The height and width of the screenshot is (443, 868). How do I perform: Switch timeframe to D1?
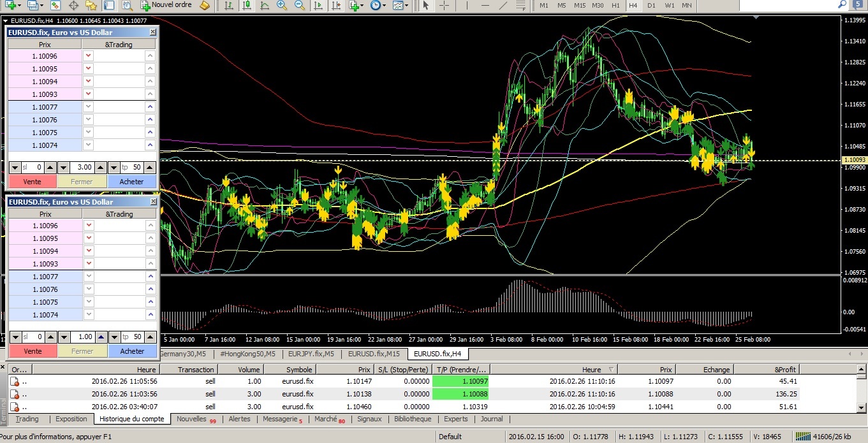[x=651, y=6]
